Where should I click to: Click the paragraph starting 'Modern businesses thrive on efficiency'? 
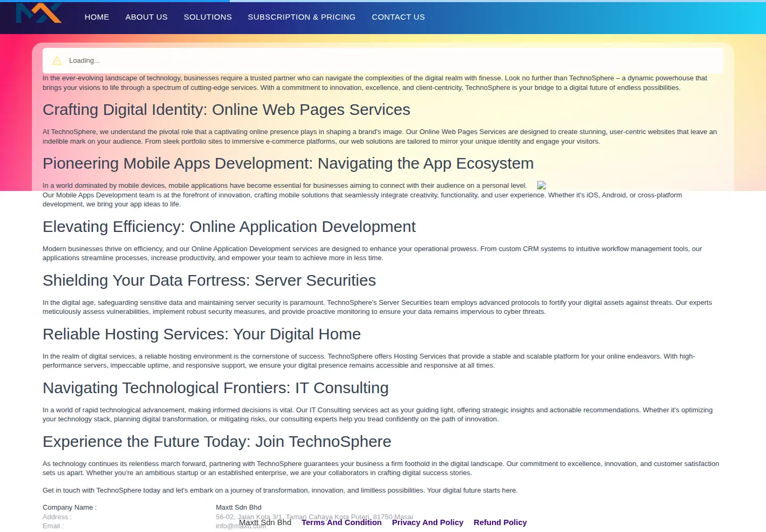tap(372, 253)
